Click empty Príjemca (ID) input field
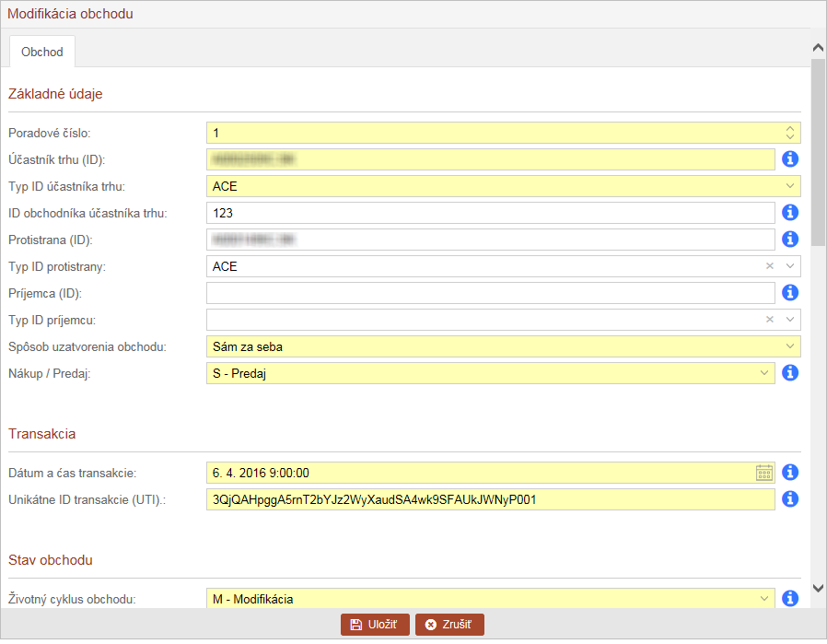827x644 pixels. [491, 293]
